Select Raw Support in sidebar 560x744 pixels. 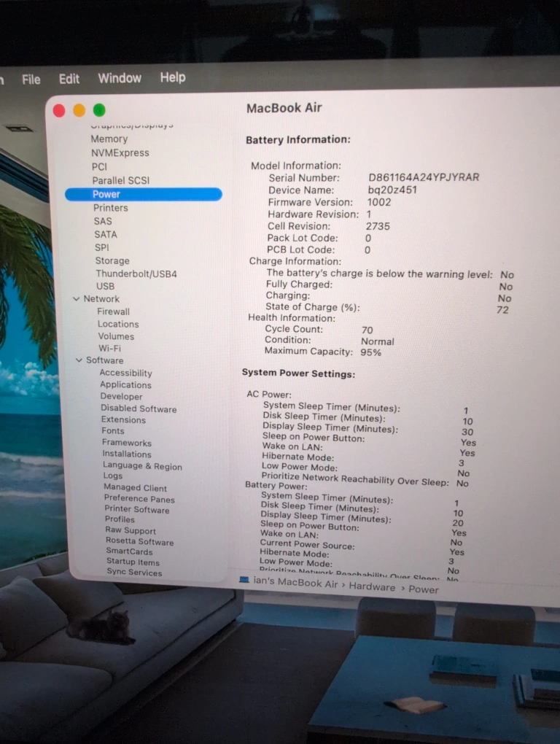click(131, 530)
